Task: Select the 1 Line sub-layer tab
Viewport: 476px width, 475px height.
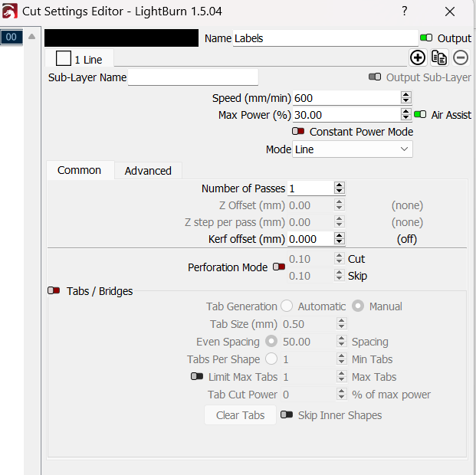Action: click(79, 59)
